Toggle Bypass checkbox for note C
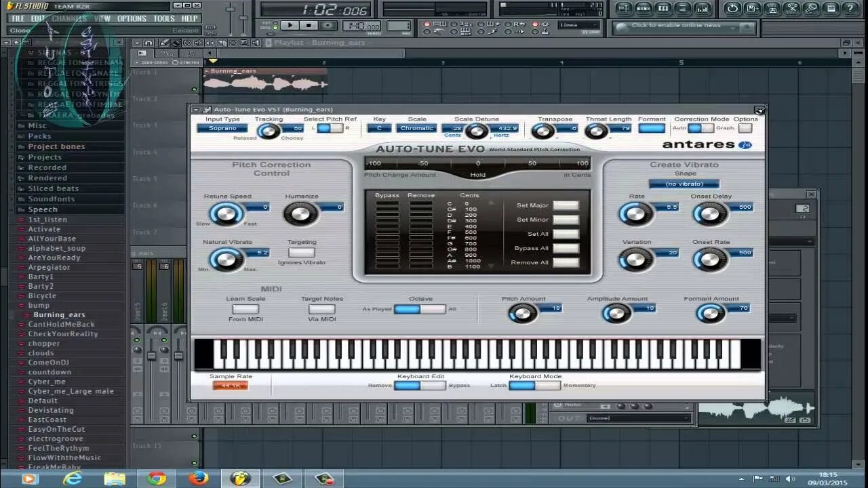 pyautogui.click(x=387, y=204)
